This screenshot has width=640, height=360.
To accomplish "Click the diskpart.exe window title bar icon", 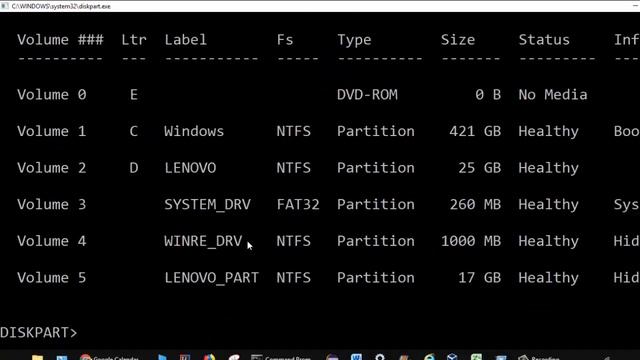I will point(4,6).
